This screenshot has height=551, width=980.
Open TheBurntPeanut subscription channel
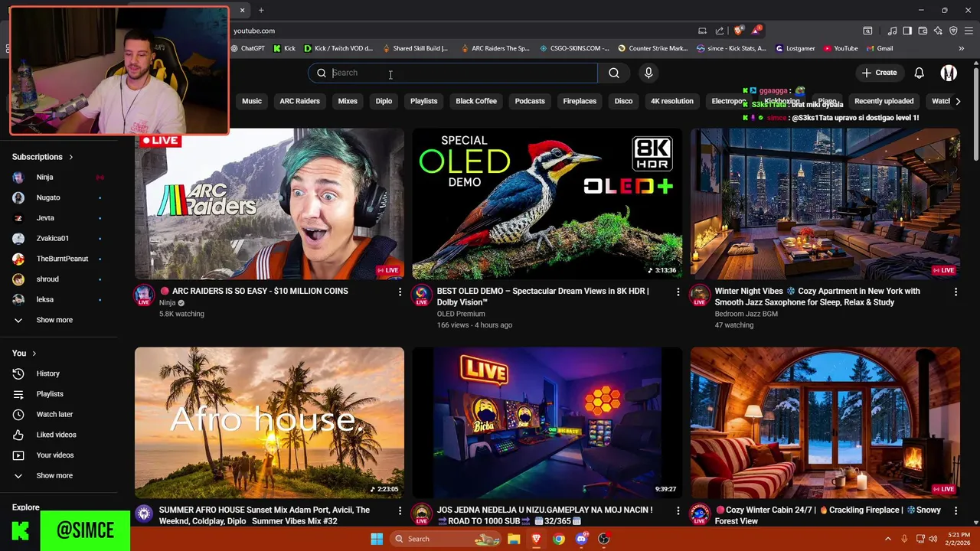point(62,259)
